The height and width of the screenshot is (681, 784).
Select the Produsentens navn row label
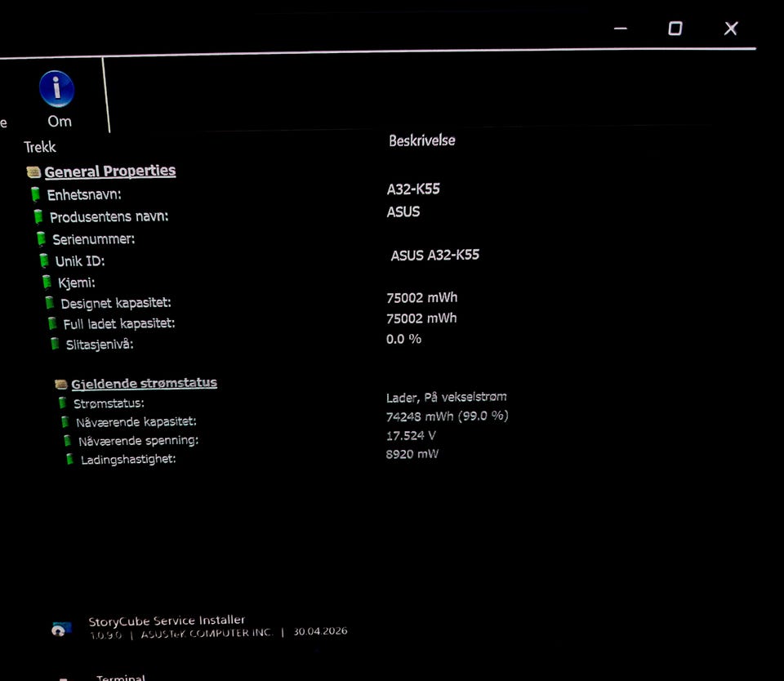pos(109,216)
